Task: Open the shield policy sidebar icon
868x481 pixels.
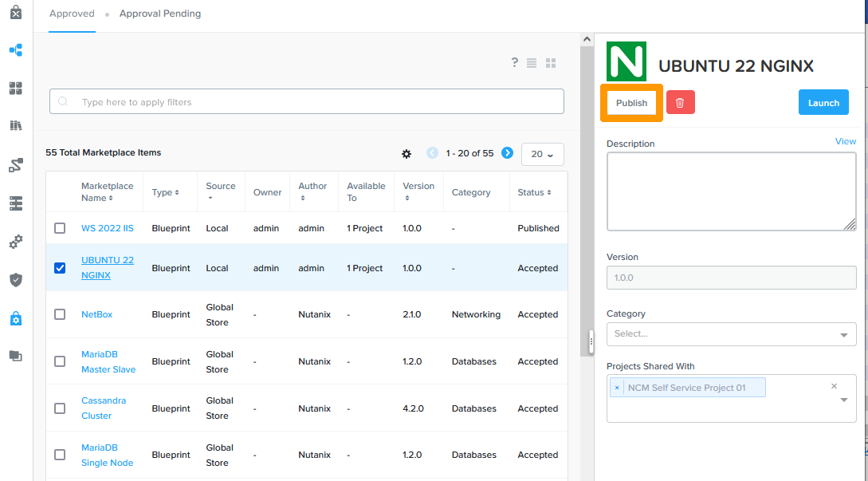Action: coord(16,279)
